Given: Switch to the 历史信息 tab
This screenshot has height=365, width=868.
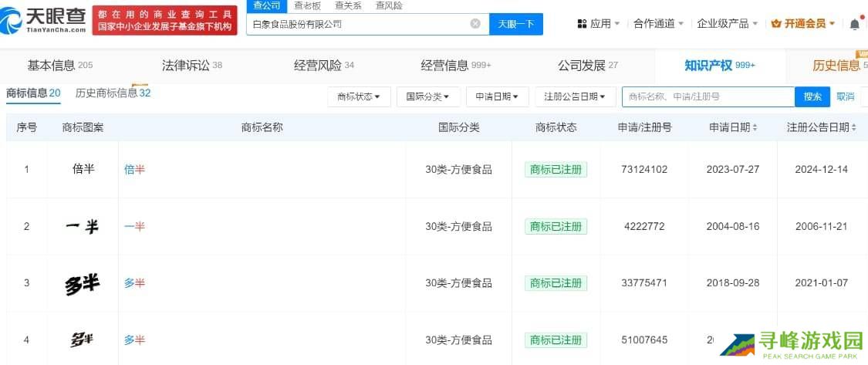Looking at the screenshot, I should coord(839,66).
